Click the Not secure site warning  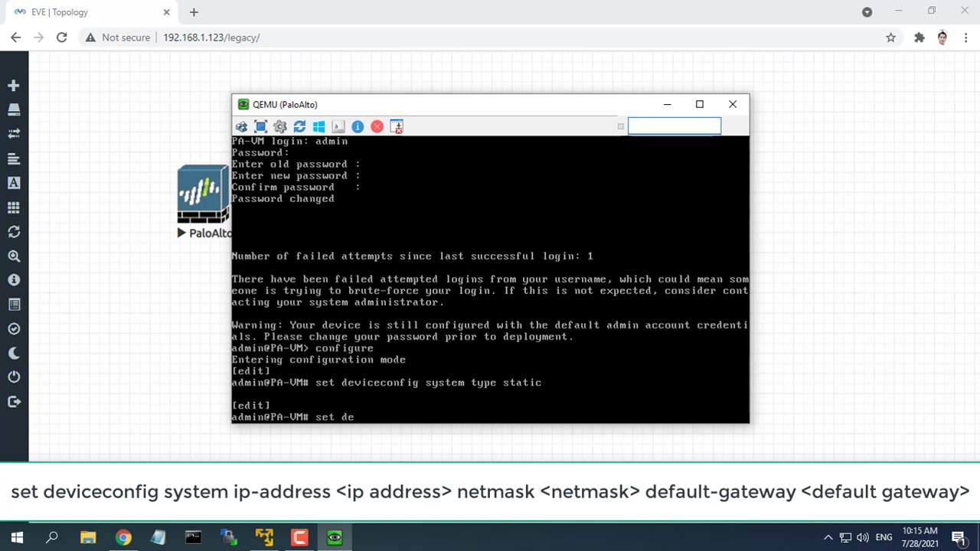click(x=118, y=37)
